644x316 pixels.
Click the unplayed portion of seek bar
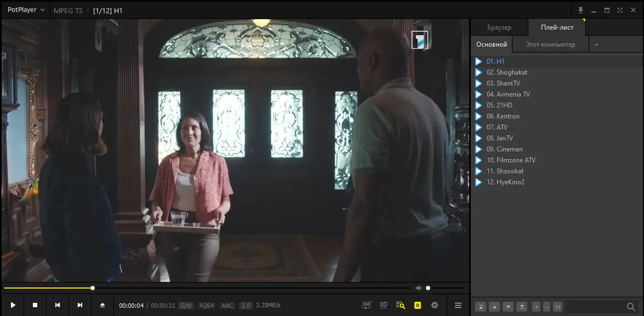[x=252, y=288]
